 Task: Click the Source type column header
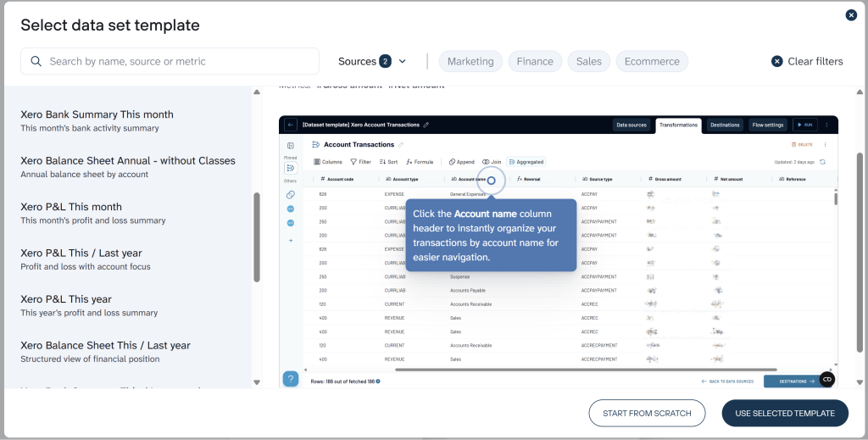pyautogui.click(x=597, y=180)
